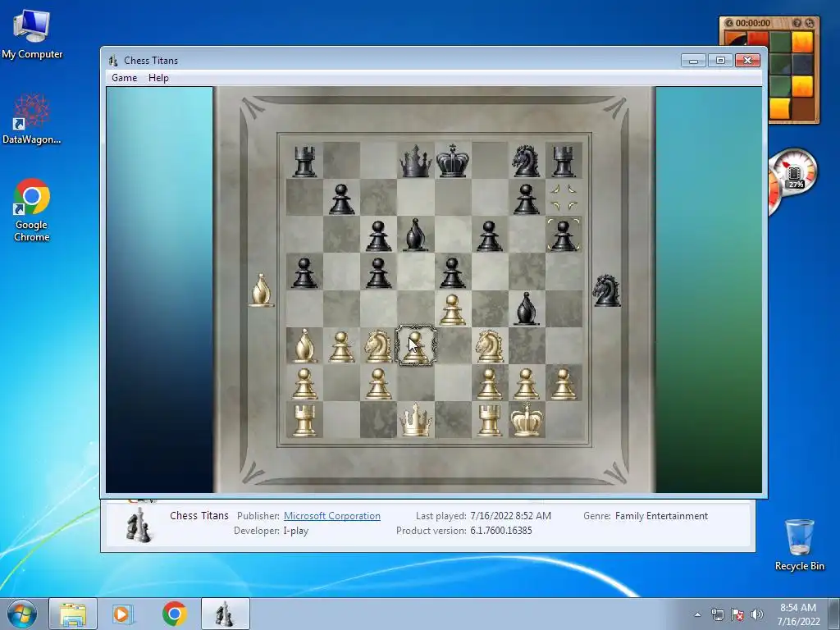Select the white pawn on d3
This screenshot has width=840, height=630.
pos(416,347)
